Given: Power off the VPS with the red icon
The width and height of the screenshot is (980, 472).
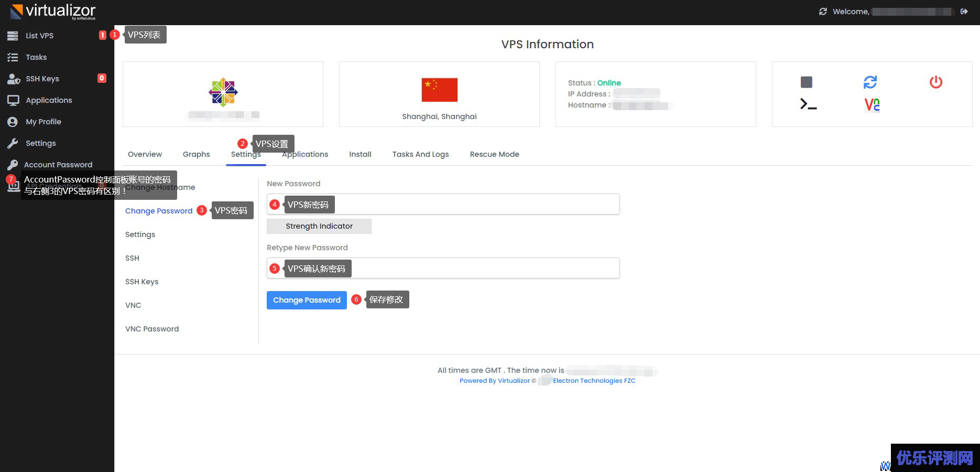Looking at the screenshot, I should click(936, 82).
